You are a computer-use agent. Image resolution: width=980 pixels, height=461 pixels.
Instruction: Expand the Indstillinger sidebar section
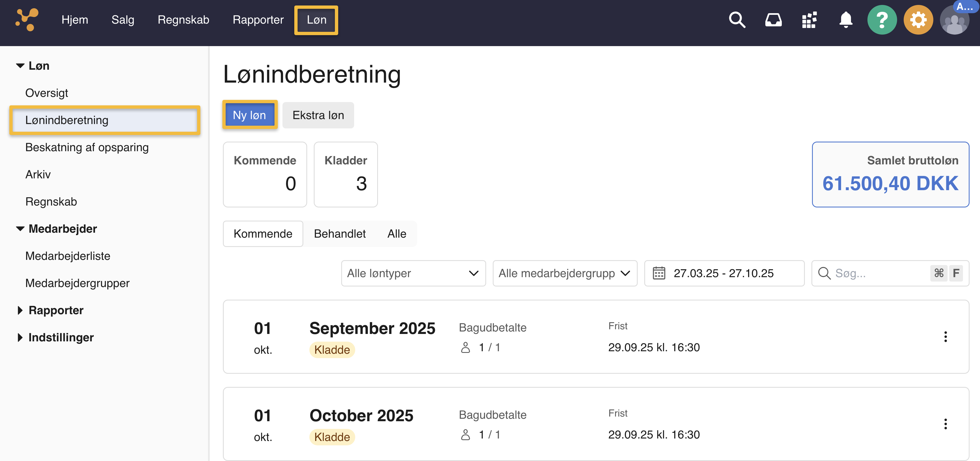tap(20, 338)
